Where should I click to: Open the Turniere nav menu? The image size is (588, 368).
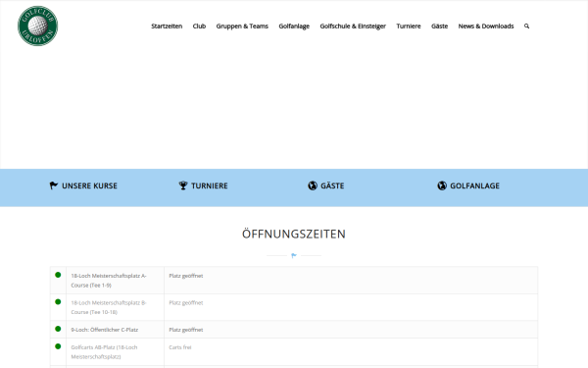[409, 26]
